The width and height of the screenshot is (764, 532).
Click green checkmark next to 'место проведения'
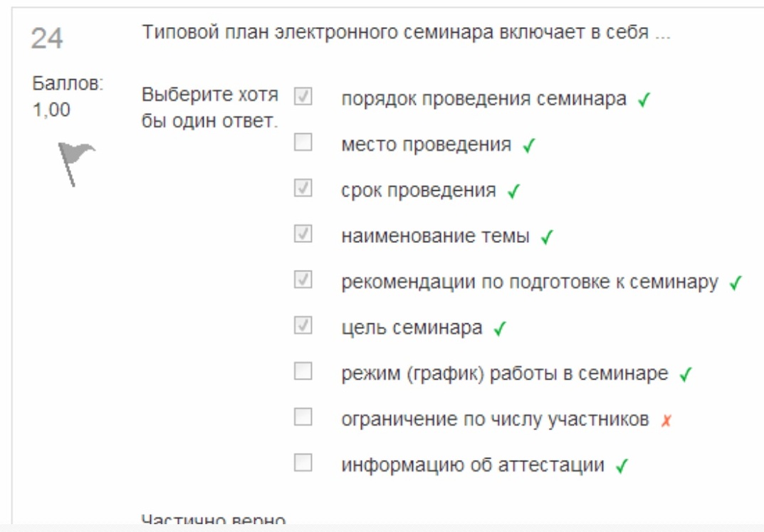(x=528, y=145)
